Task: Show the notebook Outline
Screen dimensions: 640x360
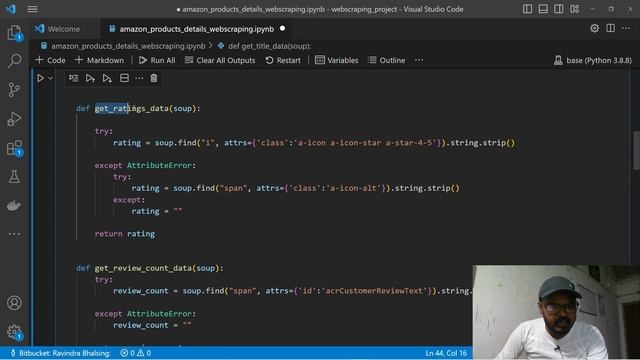Action: (x=387, y=60)
